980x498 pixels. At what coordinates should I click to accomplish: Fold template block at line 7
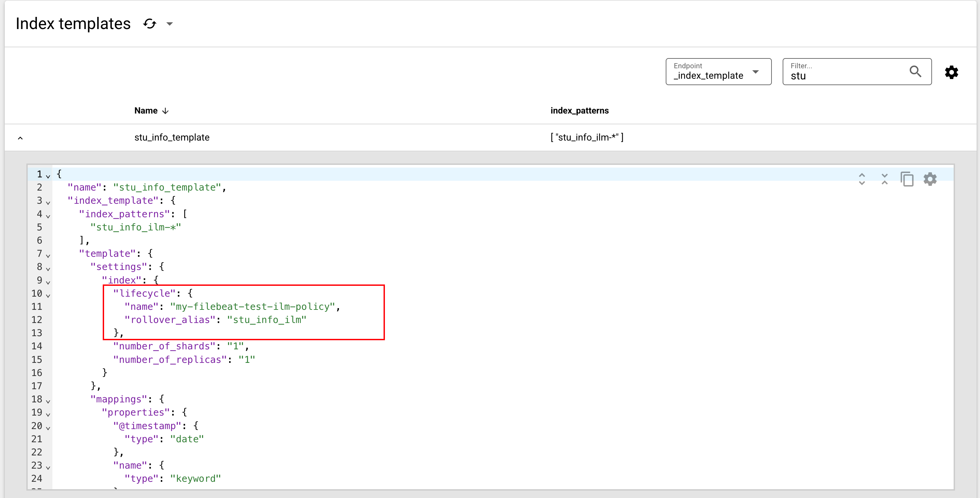(x=48, y=255)
